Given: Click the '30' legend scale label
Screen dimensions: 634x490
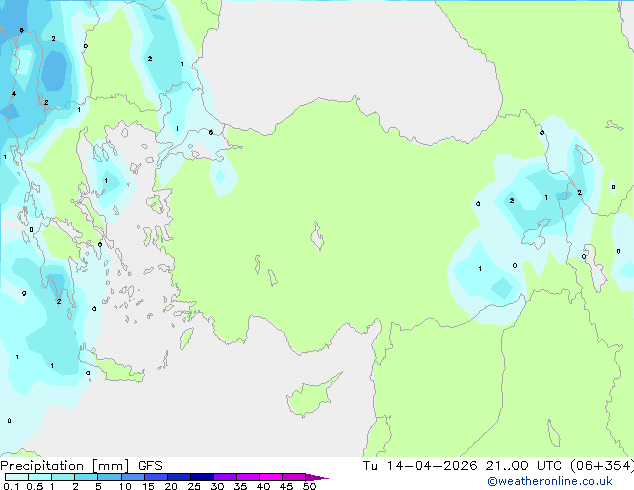Looking at the screenshot, I should (x=217, y=486).
